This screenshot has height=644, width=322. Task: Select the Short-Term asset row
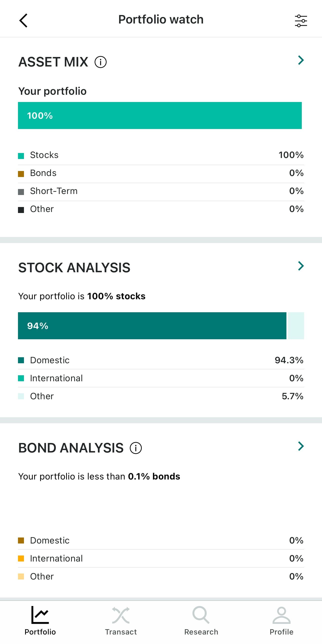pos(161,191)
